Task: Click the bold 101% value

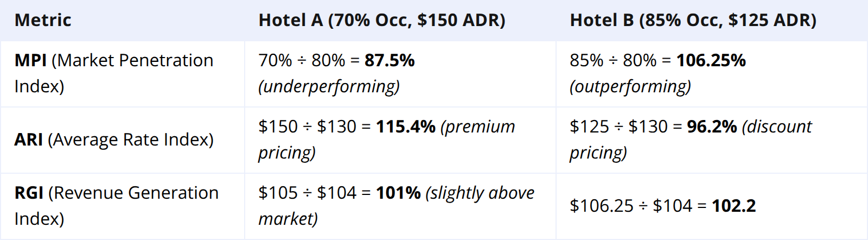Action: [x=398, y=193]
